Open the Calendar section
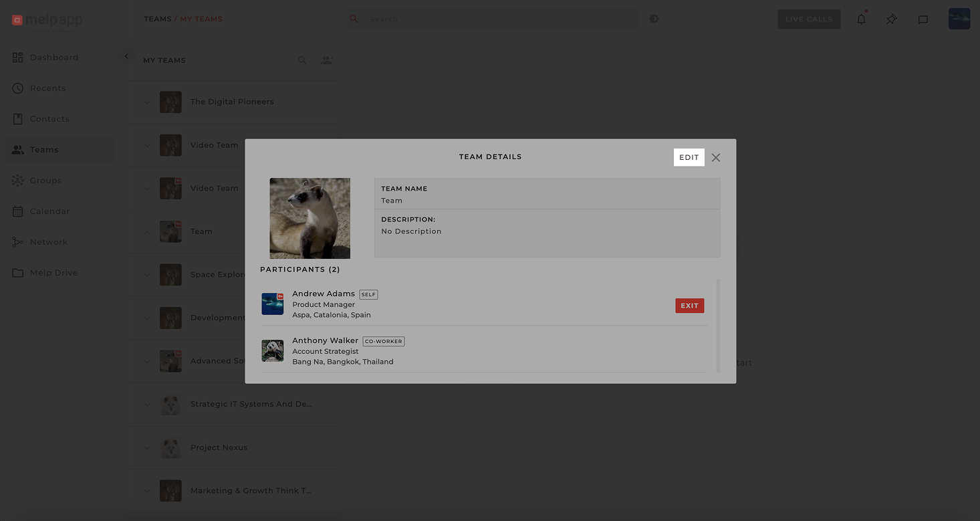The width and height of the screenshot is (980, 521). tap(49, 211)
